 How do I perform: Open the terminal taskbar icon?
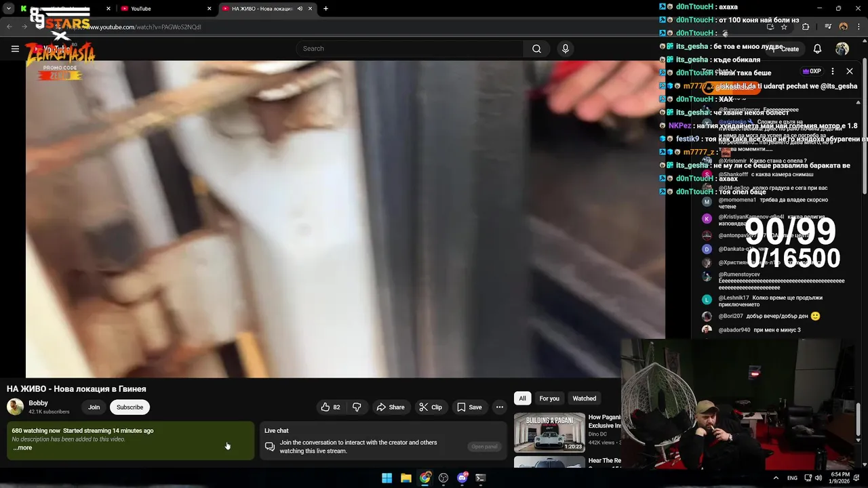(x=481, y=478)
